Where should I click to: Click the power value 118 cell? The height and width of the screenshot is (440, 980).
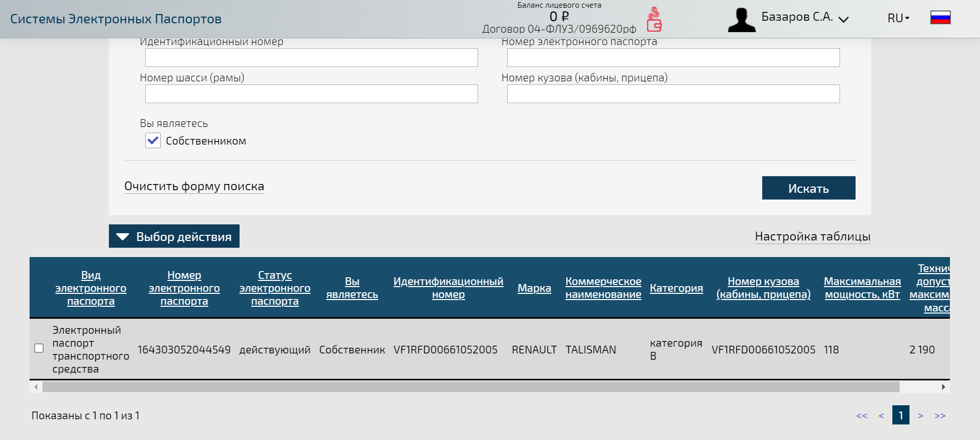tap(831, 350)
